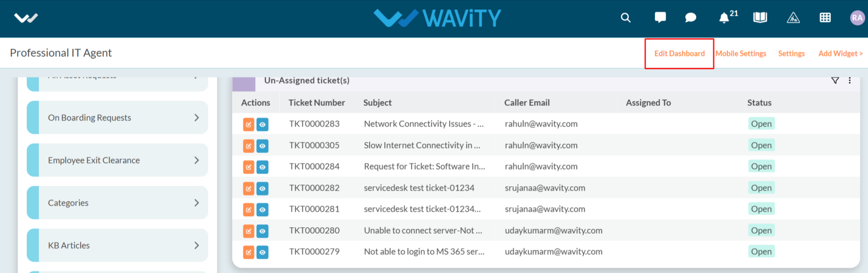View ticket TKT0000282 with eye icon
This screenshot has width=868, height=273.
coord(262,188)
